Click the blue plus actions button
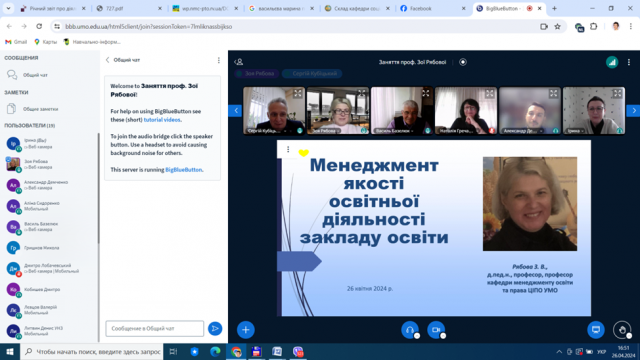This screenshot has width=640, height=360. (x=246, y=330)
